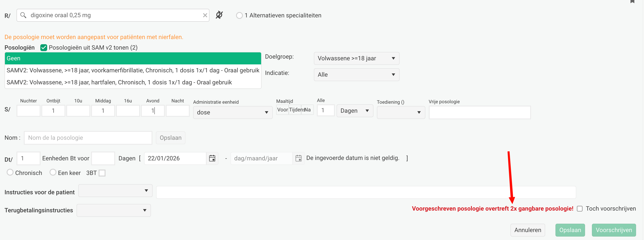Uncheck Posologieën uit SAM v2 tonen
Viewport: 644px width, 240px height.
click(x=44, y=48)
